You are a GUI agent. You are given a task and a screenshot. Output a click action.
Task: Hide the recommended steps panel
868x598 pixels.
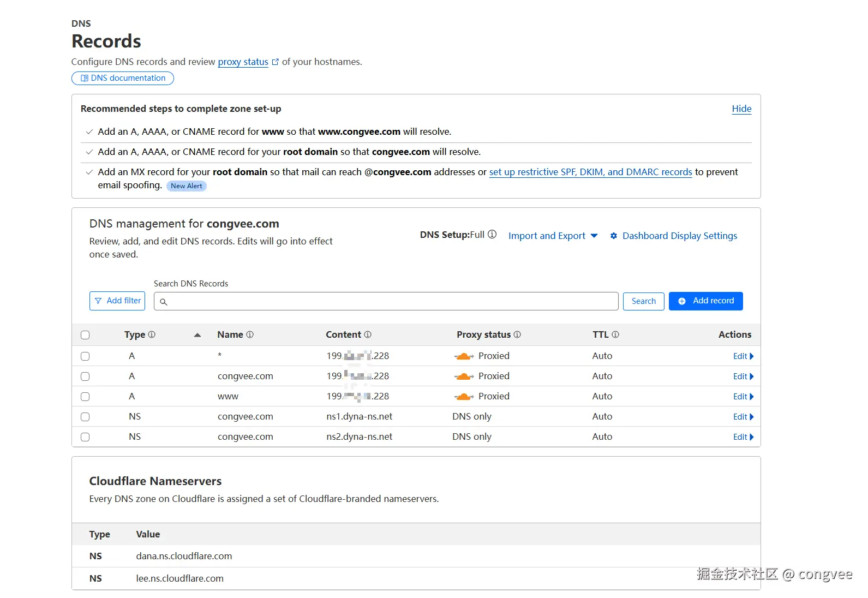point(741,109)
